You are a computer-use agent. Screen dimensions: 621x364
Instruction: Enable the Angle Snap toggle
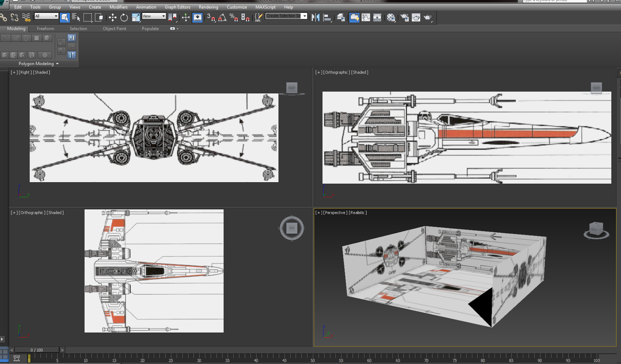(x=222, y=17)
